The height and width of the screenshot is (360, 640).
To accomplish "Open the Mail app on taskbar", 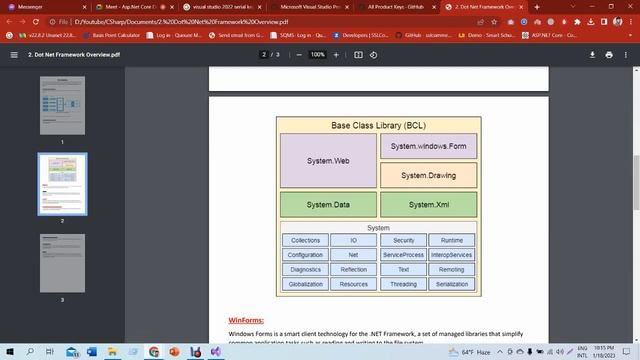I will pyautogui.click(x=72, y=351).
